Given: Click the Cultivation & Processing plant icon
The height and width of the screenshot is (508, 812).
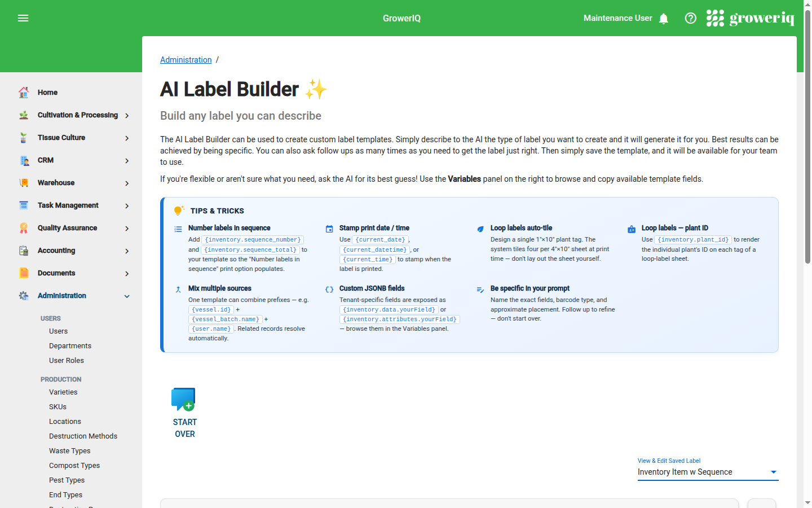Looking at the screenshot, I should 24,115.
